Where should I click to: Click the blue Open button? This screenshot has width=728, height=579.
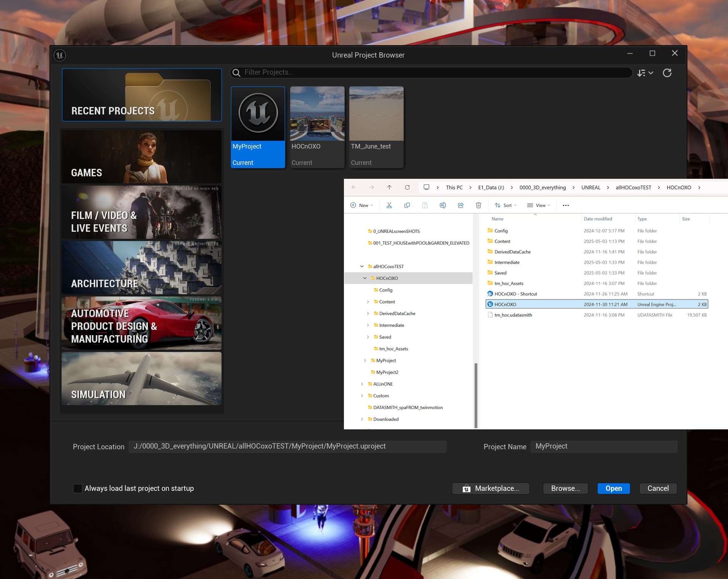[x=613, y=488]
